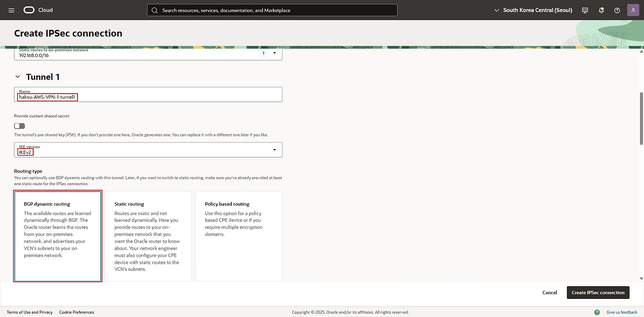Open the help question mark menu
This screenshot has width=644, height=317.
[617, 10]
